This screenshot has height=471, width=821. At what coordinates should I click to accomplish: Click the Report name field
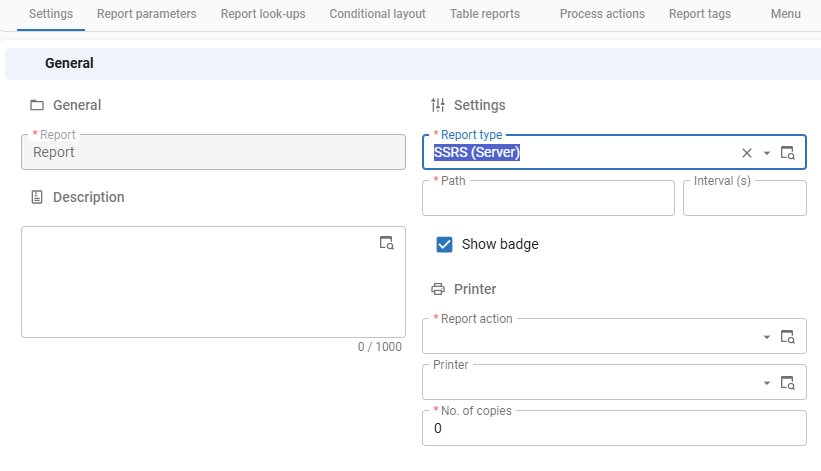[x=213, y=152]
